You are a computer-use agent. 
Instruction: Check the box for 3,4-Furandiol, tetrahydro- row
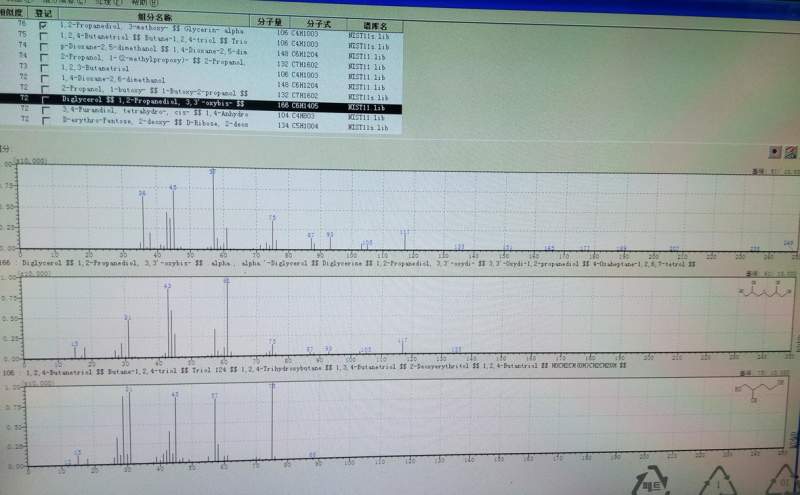click(46, 110)
